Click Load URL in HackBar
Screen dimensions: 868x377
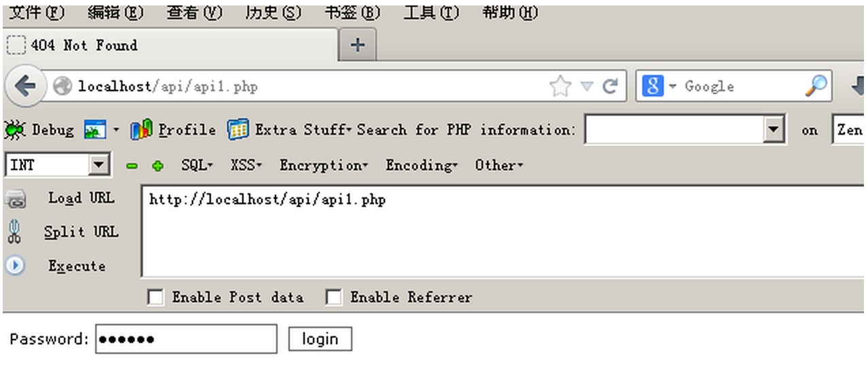click(80, 198)
